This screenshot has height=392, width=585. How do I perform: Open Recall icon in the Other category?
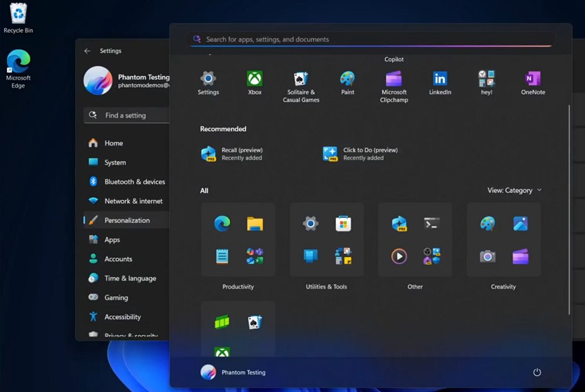coord(399,223)
